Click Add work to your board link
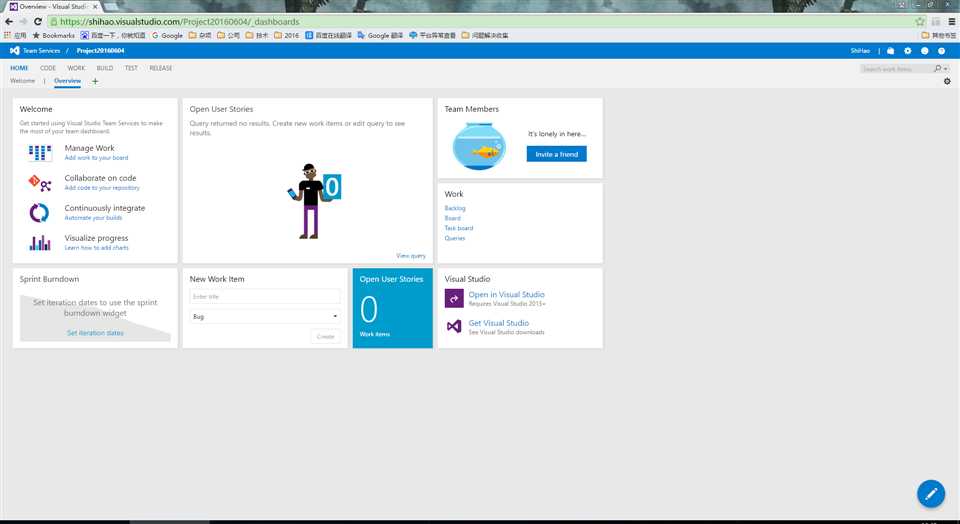 pos(96,158)
